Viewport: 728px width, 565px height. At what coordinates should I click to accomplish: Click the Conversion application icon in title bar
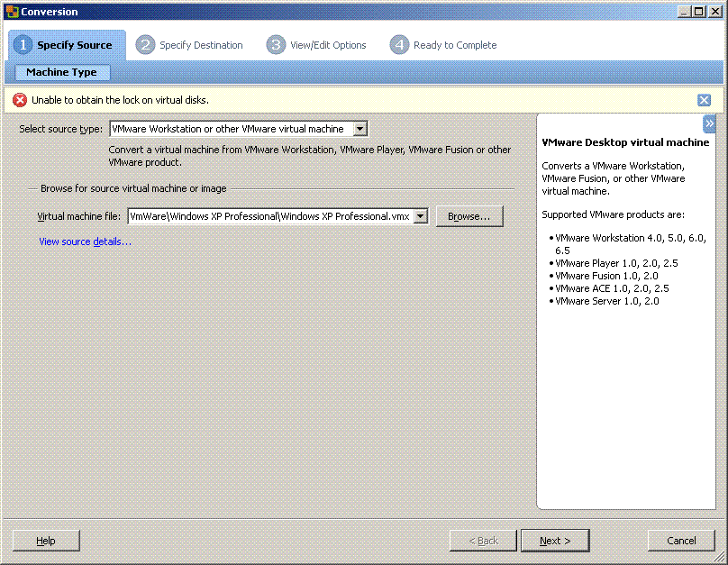(x=12, y=10)
